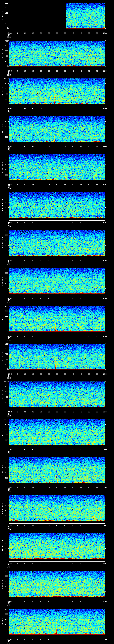The height and width of the screenshot is (644, 114).
Task: Click the 18:18:00 start time label
Action: 9,374
